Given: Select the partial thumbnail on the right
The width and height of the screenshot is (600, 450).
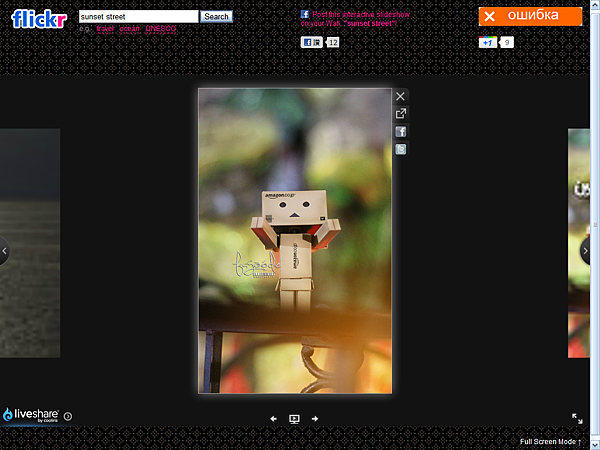Looking at the screenshot, I should pyautogui.click(x=579, y=243).
